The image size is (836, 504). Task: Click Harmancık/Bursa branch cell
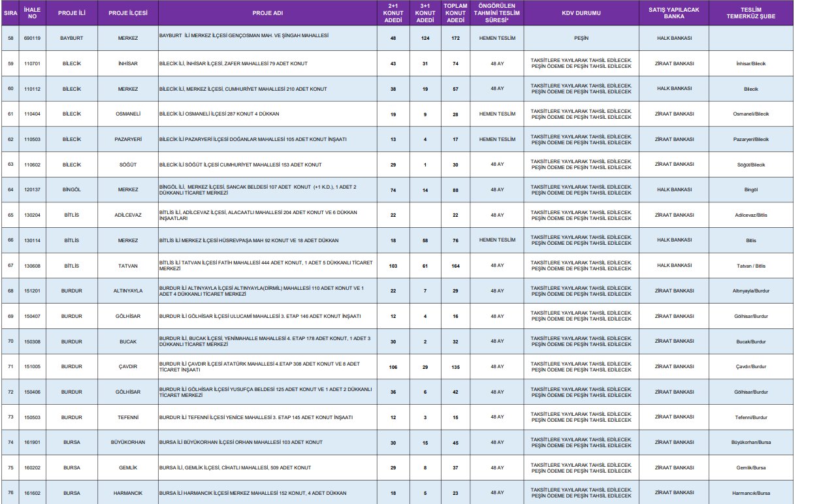click(x=751, y=493)
